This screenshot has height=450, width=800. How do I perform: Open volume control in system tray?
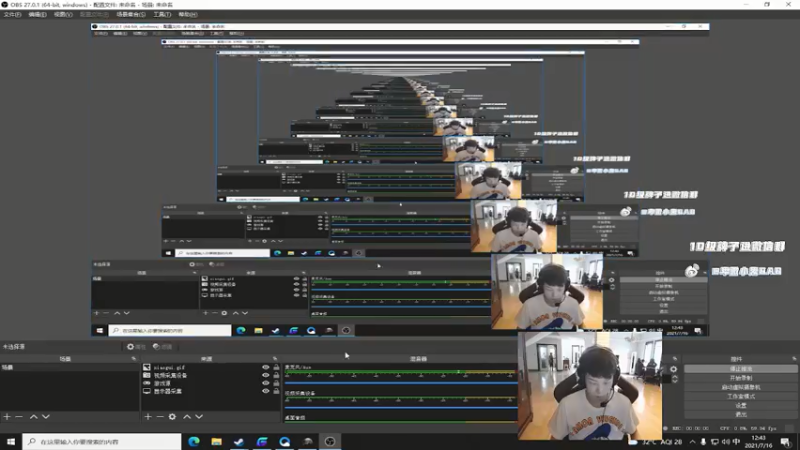[726, 442]
